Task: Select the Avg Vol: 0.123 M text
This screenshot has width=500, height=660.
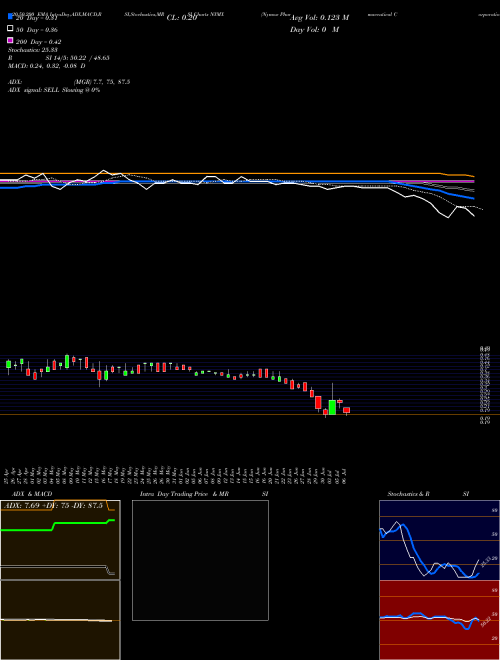Action: coord(319,18)
